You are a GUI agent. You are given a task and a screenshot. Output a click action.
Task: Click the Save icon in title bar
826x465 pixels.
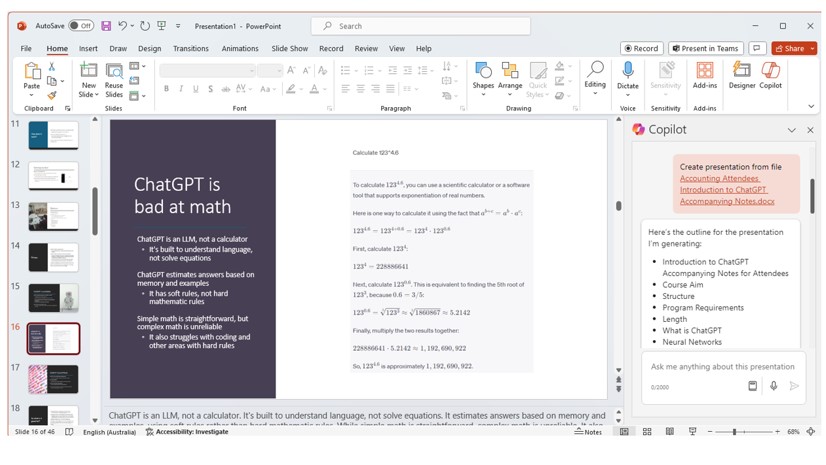coord(106,26)
